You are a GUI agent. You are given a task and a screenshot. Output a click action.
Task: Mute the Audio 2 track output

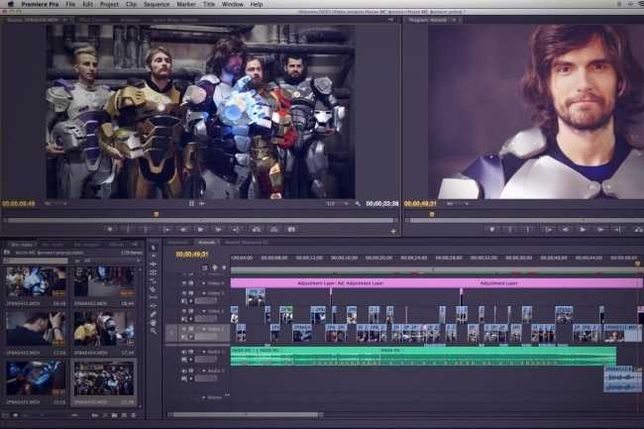click(x=184, y=371)
